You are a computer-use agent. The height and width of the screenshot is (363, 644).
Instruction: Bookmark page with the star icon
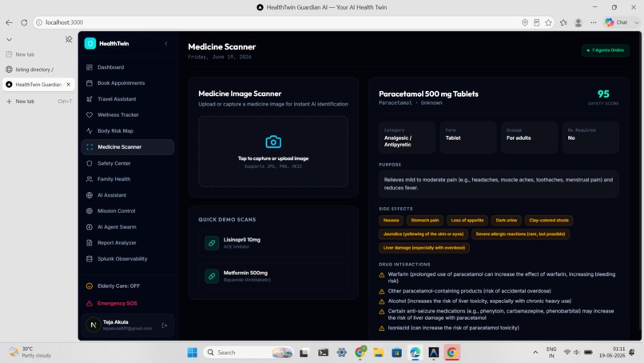(x=548, y=22)
